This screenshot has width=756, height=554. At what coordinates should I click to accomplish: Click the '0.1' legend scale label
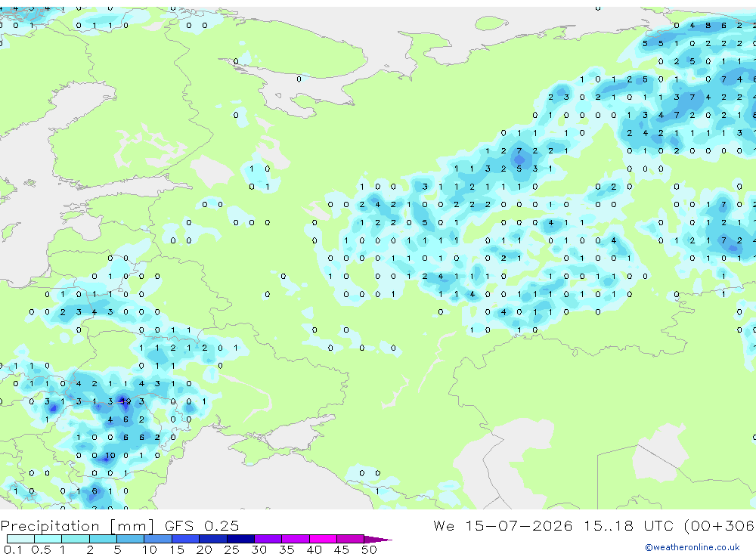point(14,549)
